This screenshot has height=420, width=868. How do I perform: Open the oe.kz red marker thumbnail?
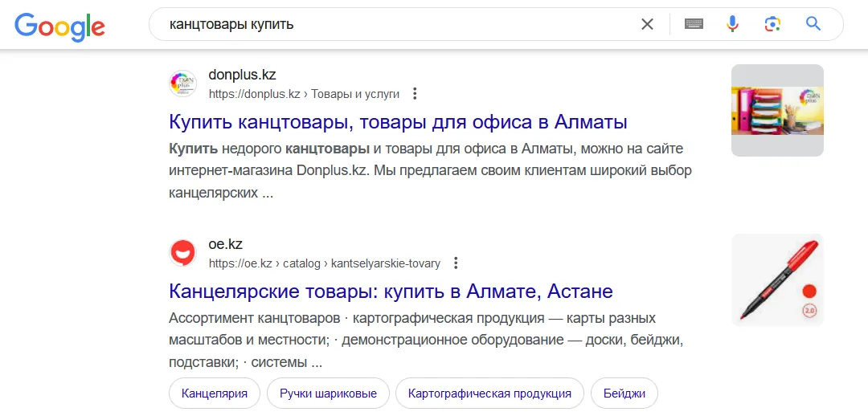point(777,279)
